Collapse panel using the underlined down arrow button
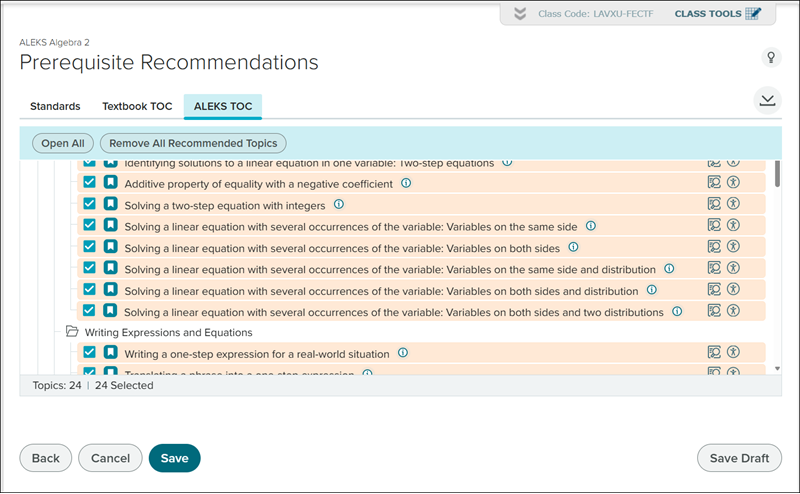Screen dimensions: 800x494 [x=767, y=100]
